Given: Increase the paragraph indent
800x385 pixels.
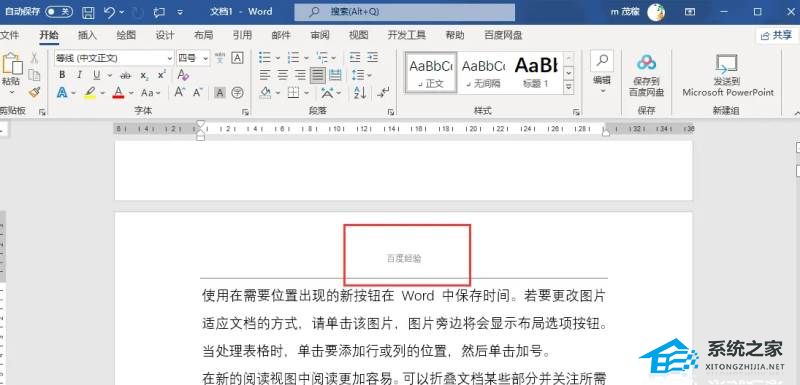Looking at the screenshot, I should coord(373,58).
